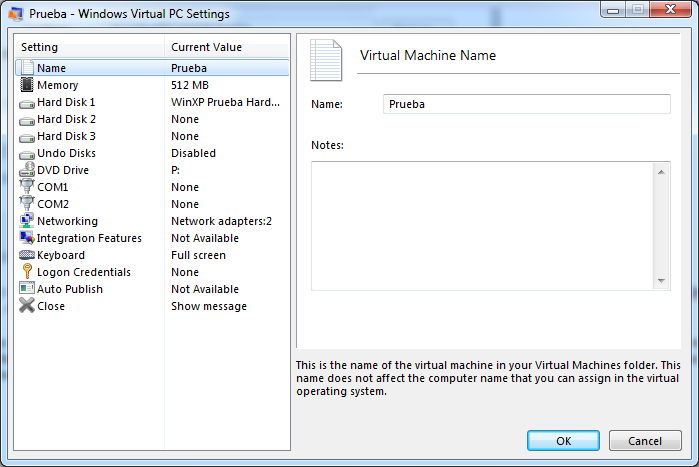
Task: Click the Hard Disk 3 drive icon
Action: (x=27, y=138)
